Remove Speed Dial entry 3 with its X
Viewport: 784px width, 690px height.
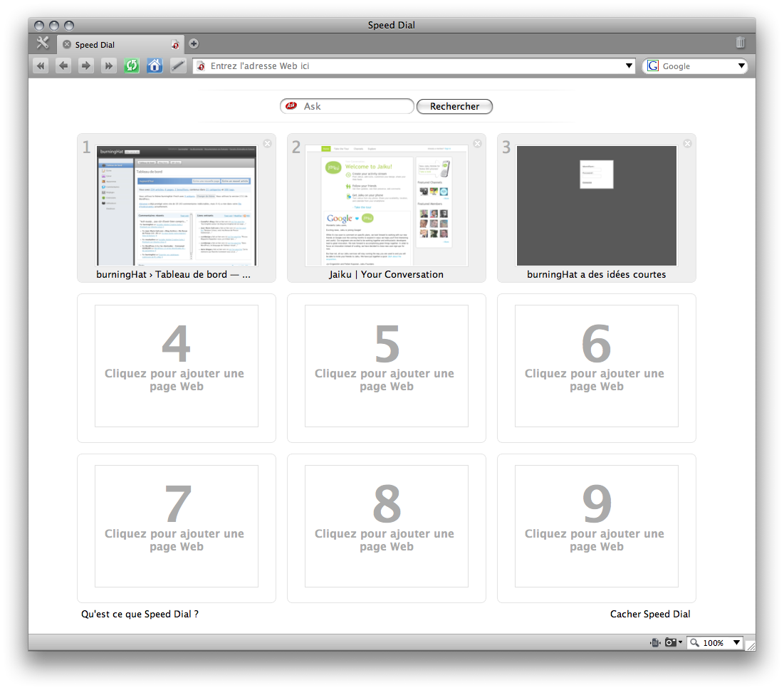tap(687, 144)
